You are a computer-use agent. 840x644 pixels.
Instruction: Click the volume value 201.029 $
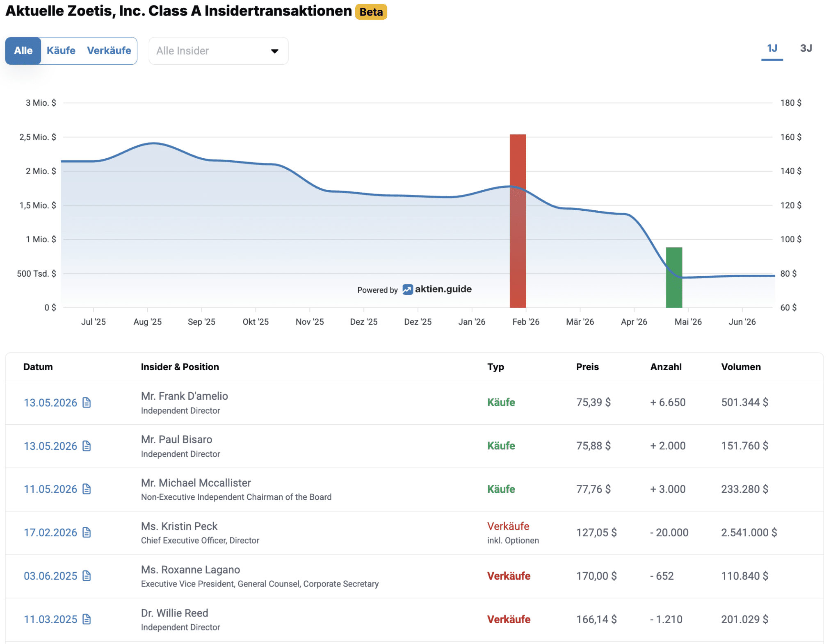click(744, 619)
